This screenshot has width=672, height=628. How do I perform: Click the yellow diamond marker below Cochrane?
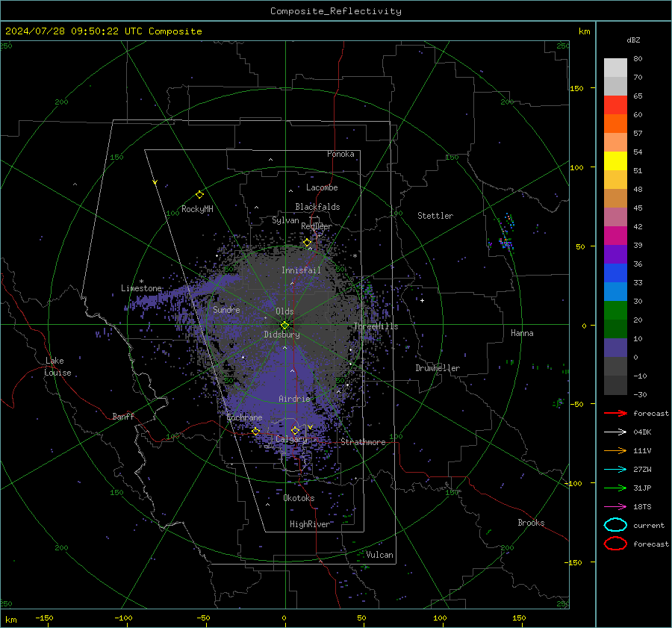pyautogui.click(x=255, y=431)
